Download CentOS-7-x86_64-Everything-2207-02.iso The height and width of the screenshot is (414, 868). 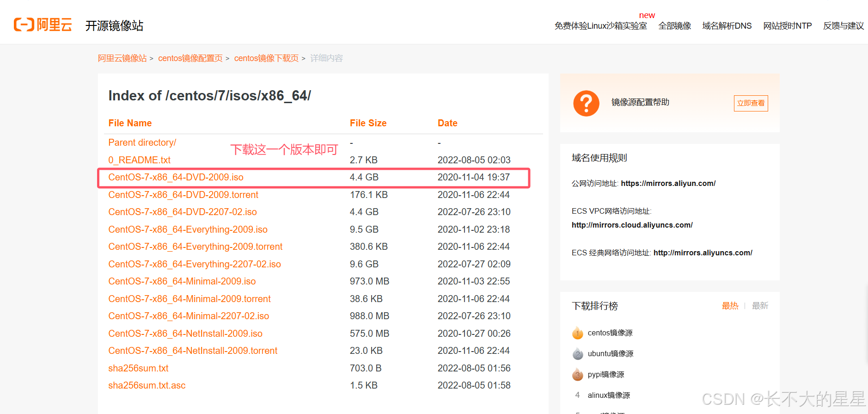(x=195, y=264)
